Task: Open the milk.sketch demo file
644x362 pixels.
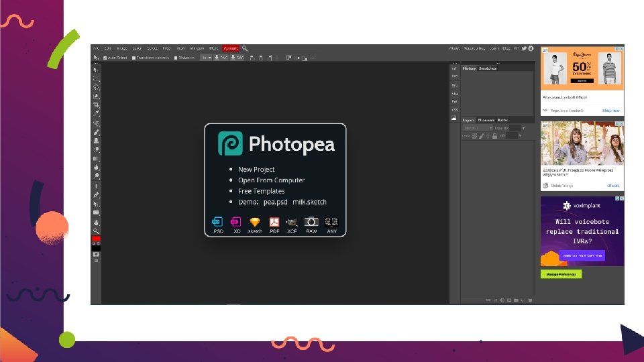Action: pyautogui.click(x=310, y=202)
